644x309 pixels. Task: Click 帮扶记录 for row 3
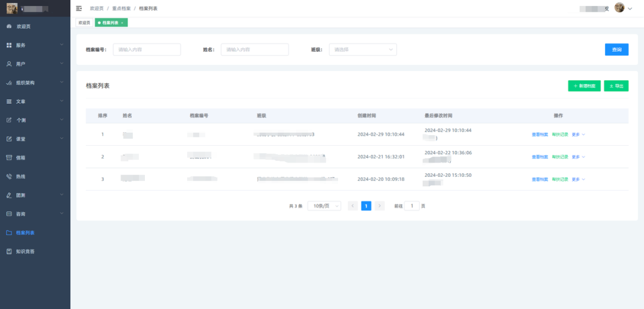coord(560,179)
